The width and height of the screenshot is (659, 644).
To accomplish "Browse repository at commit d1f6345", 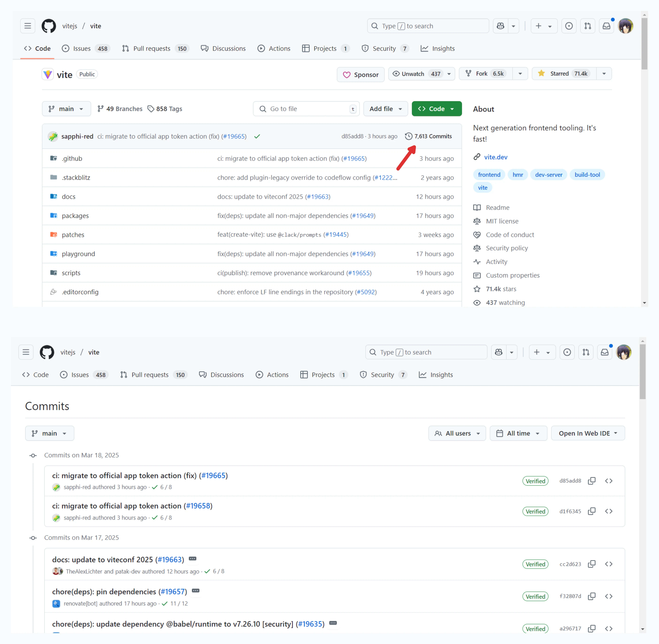I will [609, 511].
